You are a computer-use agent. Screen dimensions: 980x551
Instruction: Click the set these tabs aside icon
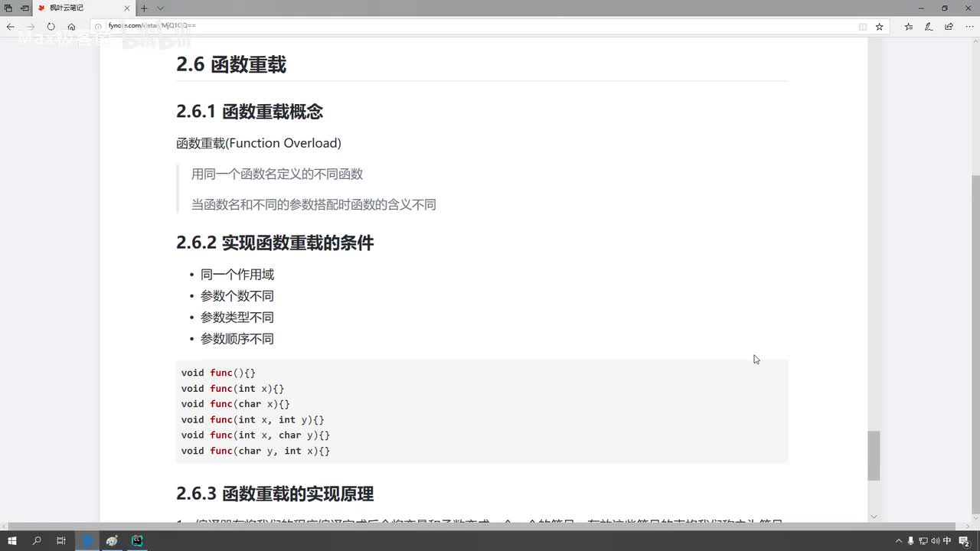point(24,8)
